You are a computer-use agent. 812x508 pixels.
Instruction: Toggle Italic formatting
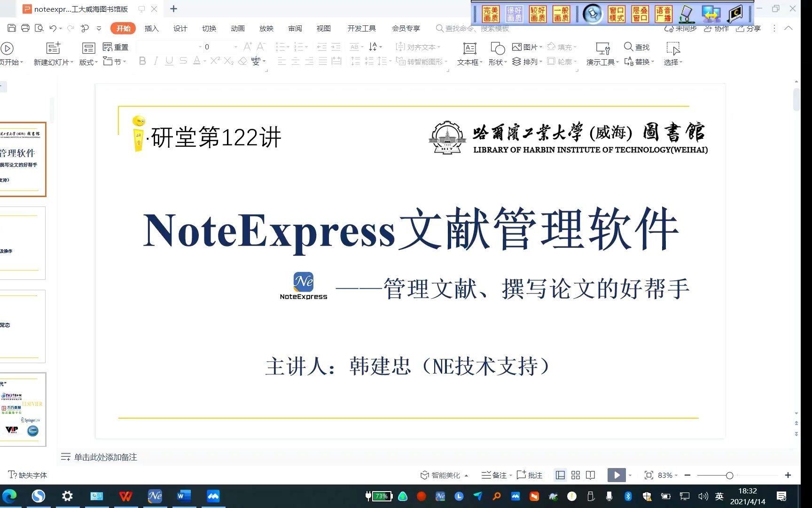156,61
